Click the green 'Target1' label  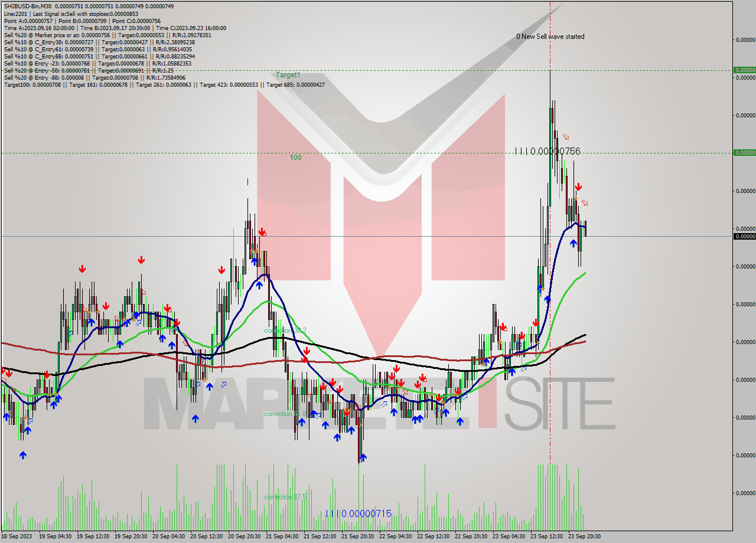(288, 75)
